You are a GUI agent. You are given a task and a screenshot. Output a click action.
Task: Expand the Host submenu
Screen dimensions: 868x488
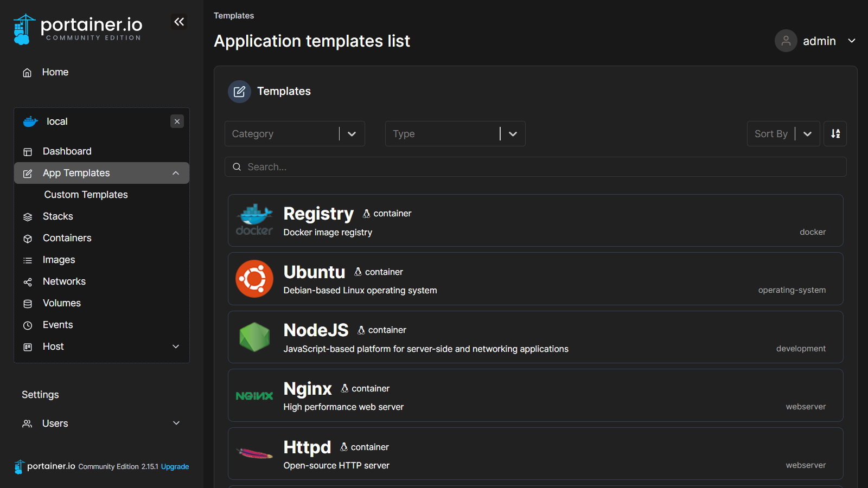(x=176, y=346)
